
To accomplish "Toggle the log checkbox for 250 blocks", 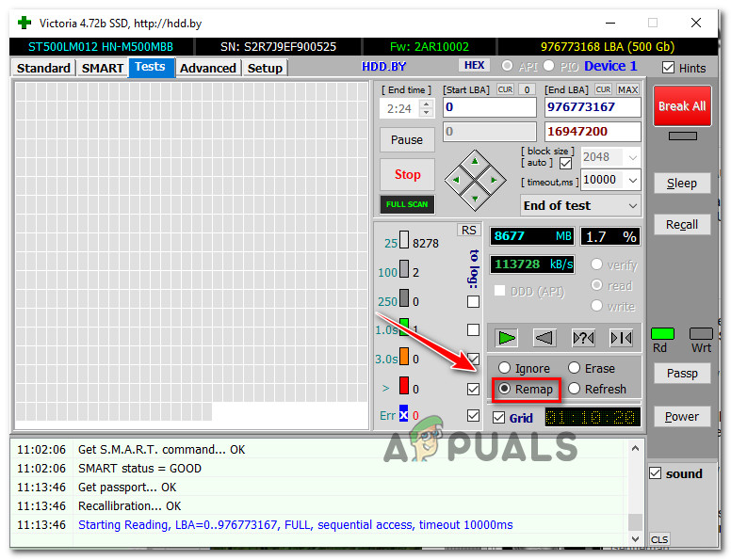I will (x=473, y=302).
